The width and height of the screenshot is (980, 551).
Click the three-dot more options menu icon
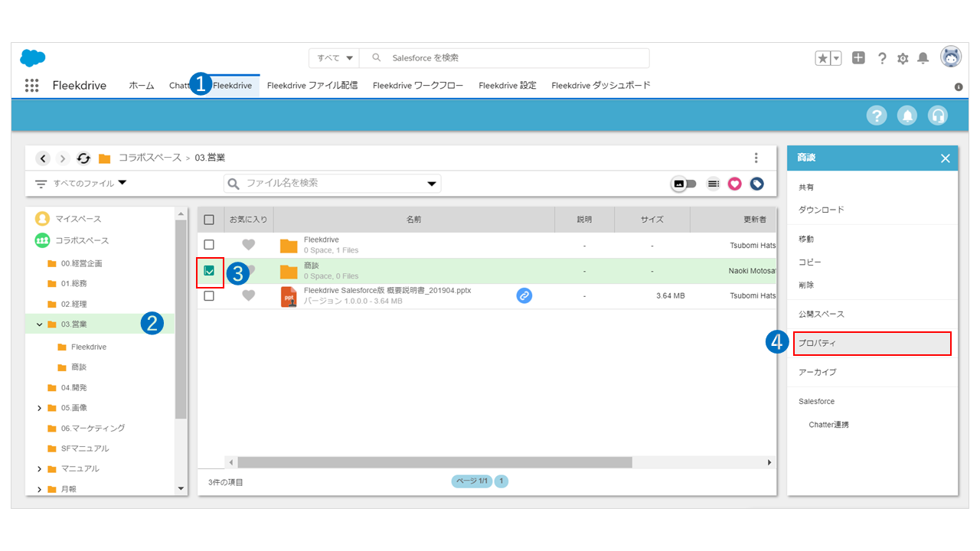tap(756, 158)
